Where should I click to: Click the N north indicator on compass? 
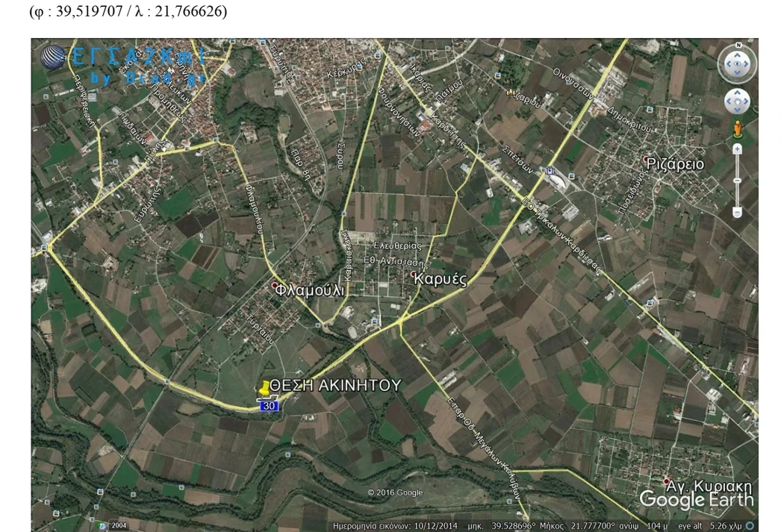pyautogui.click(x=738, y=46)
